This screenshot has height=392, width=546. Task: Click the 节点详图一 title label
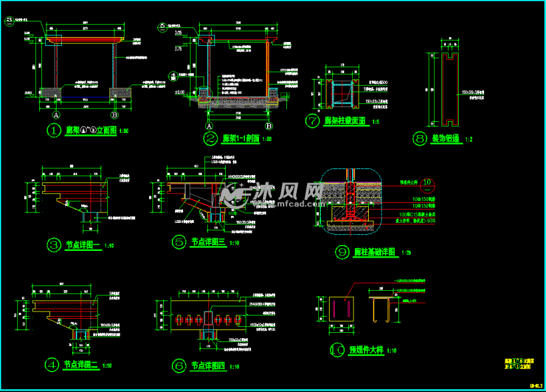(x=83, y=245)
